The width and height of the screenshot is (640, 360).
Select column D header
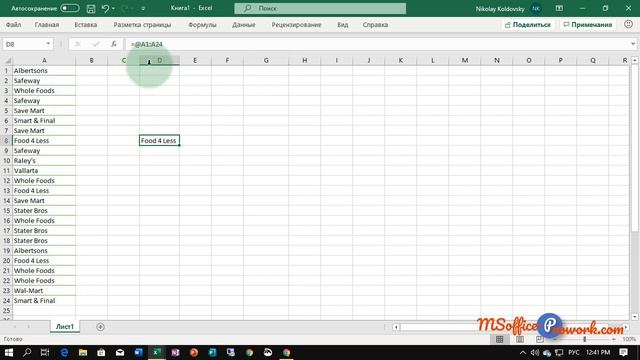tap(160, 60)
